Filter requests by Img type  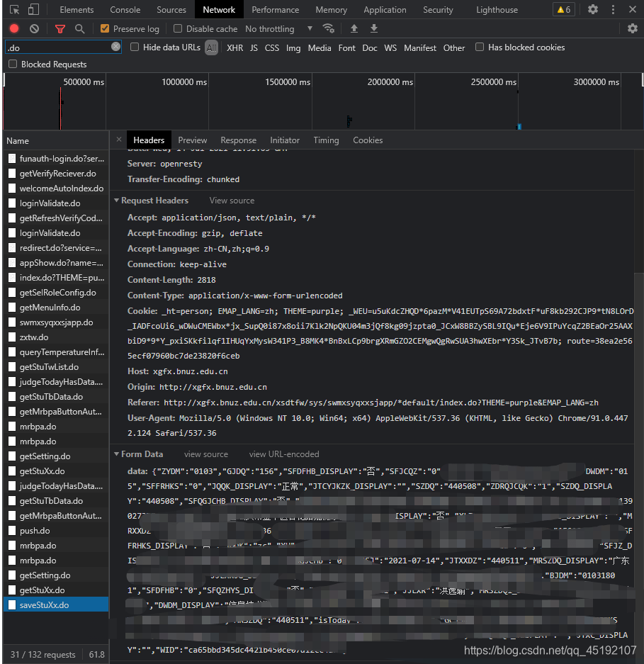(x=293, y=48)
